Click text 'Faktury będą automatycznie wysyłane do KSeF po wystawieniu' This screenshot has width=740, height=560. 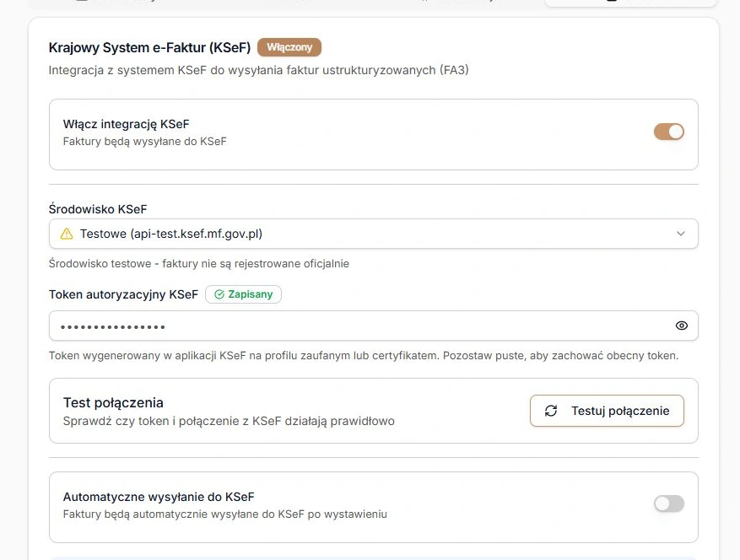point(225,514)
